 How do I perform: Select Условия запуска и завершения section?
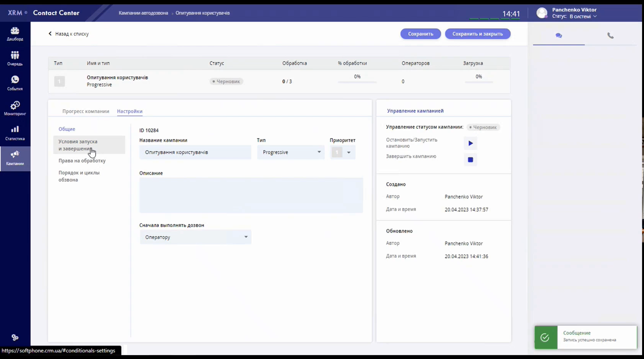pyautogui.click(x=89, y=145)
